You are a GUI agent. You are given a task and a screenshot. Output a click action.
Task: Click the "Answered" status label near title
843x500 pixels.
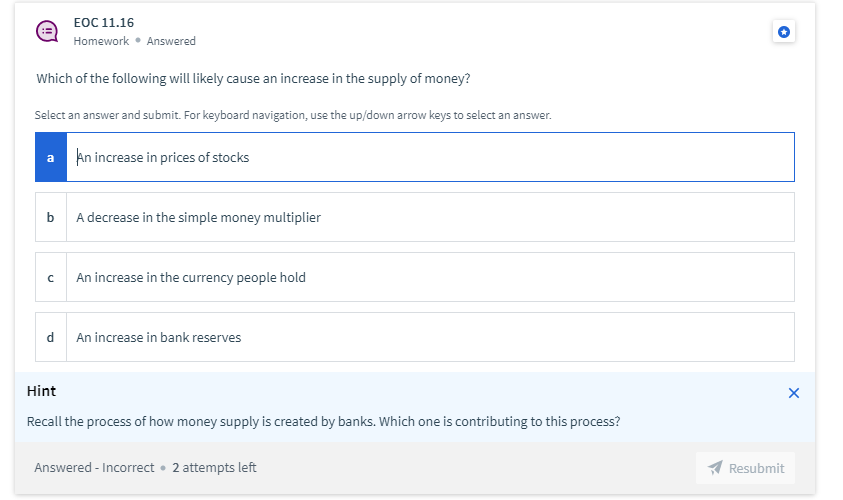point(171,41)
